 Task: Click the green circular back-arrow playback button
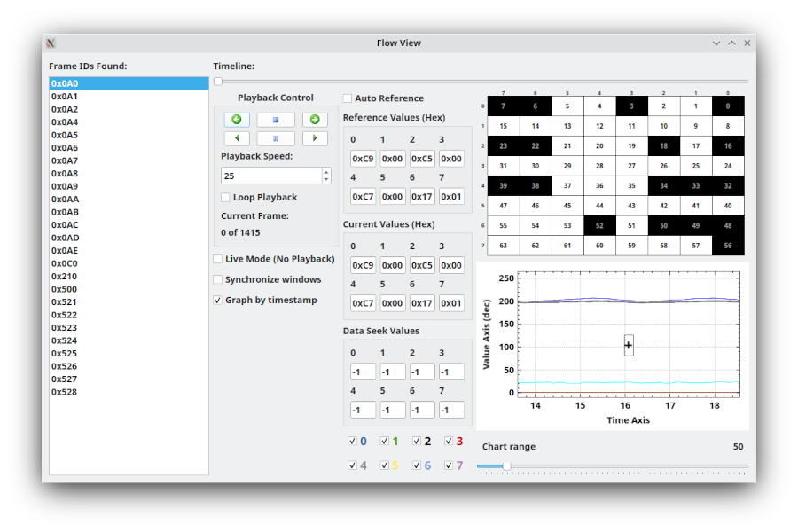click(x=237, y=120)
